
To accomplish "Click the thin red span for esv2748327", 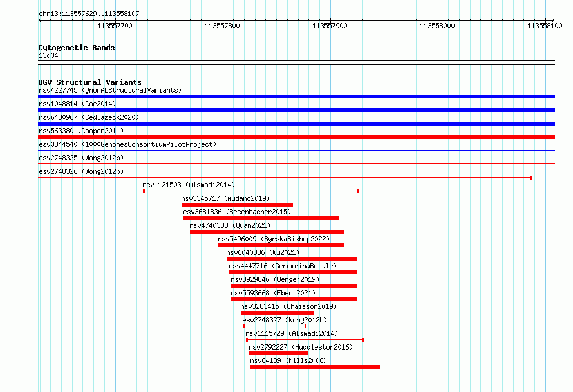I will click(274, 326).
